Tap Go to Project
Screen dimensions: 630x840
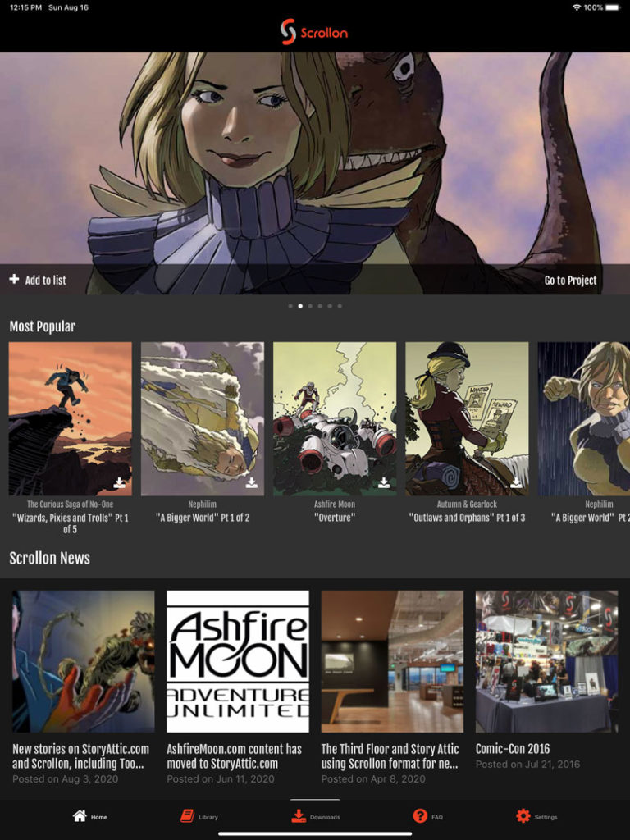click(x=571, y=281)
